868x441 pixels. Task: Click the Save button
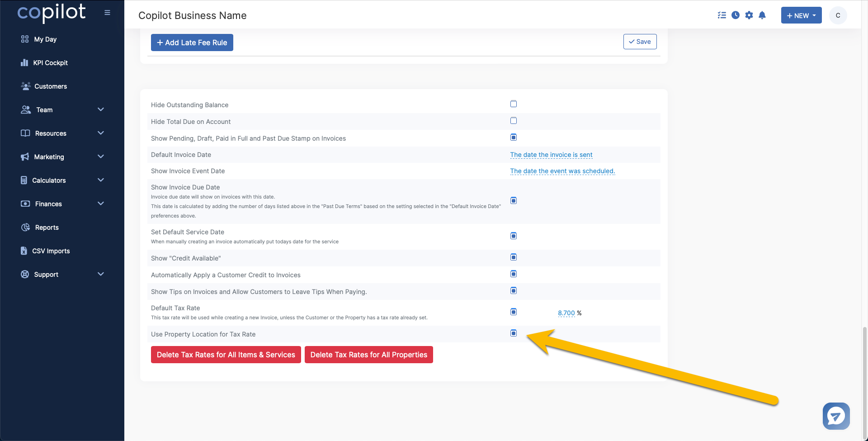(640, 42)
